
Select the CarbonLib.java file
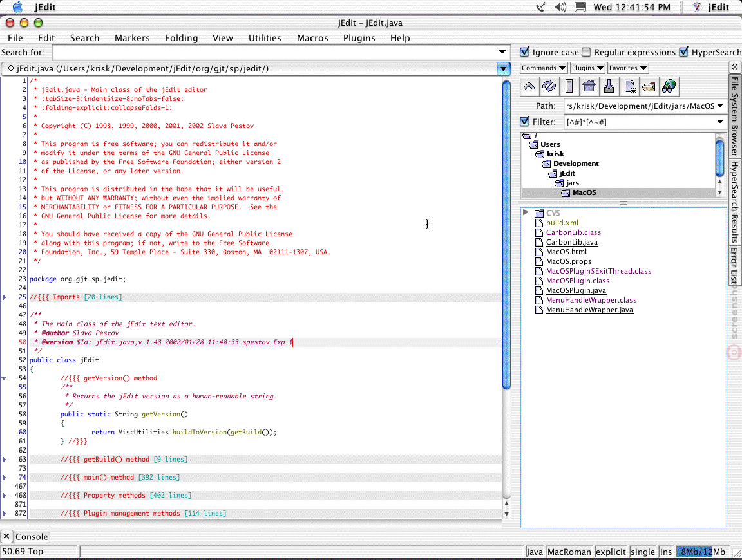[572, 242]
